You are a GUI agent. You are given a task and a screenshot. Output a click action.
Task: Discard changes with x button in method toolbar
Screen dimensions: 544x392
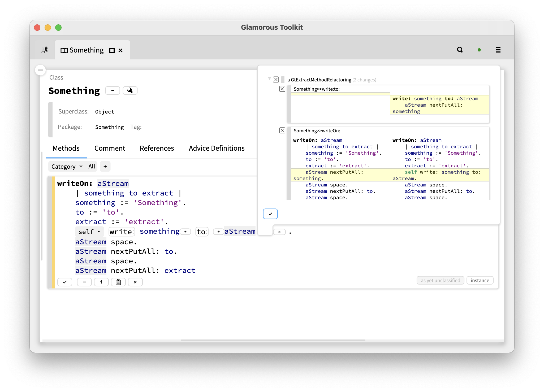click(135, 282)
